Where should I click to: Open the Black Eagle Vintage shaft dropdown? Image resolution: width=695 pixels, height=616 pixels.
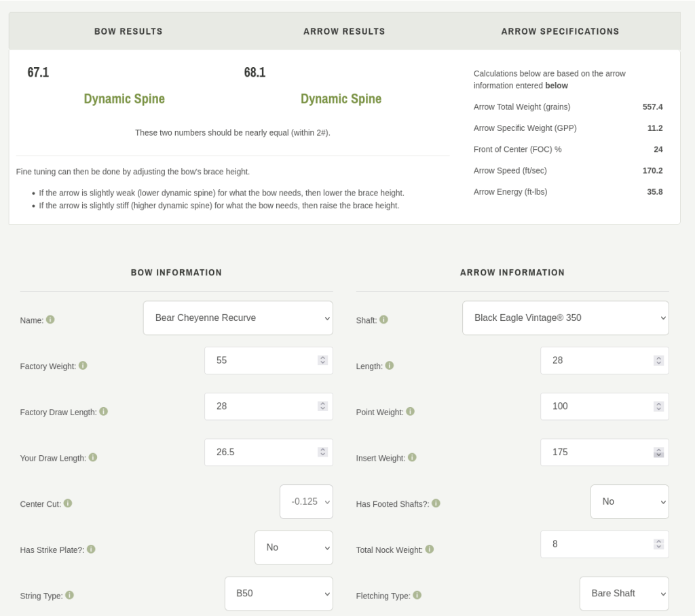[x=565, y=318]
